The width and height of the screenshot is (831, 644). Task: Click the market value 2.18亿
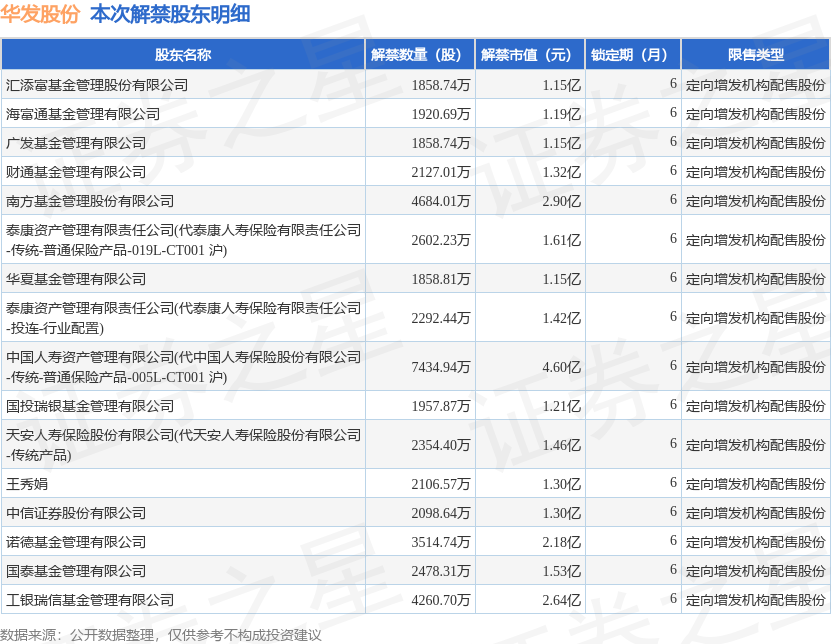tap(562, 542)
